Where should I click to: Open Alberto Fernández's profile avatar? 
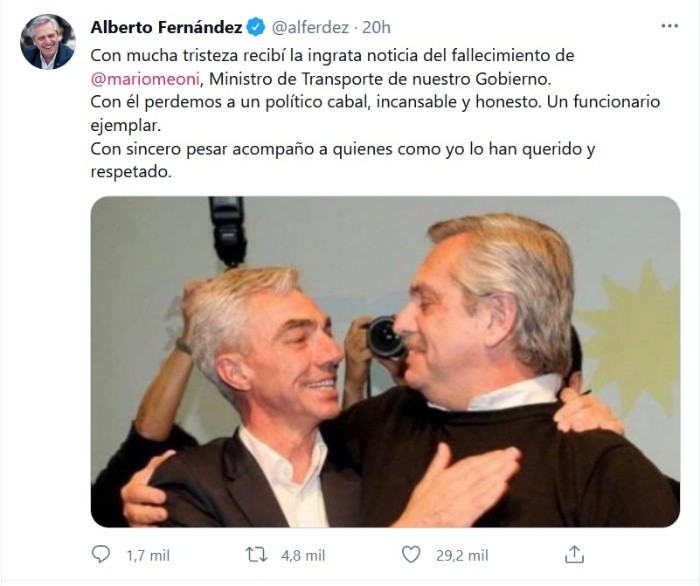pyautogui.click(x=48, y=42)
